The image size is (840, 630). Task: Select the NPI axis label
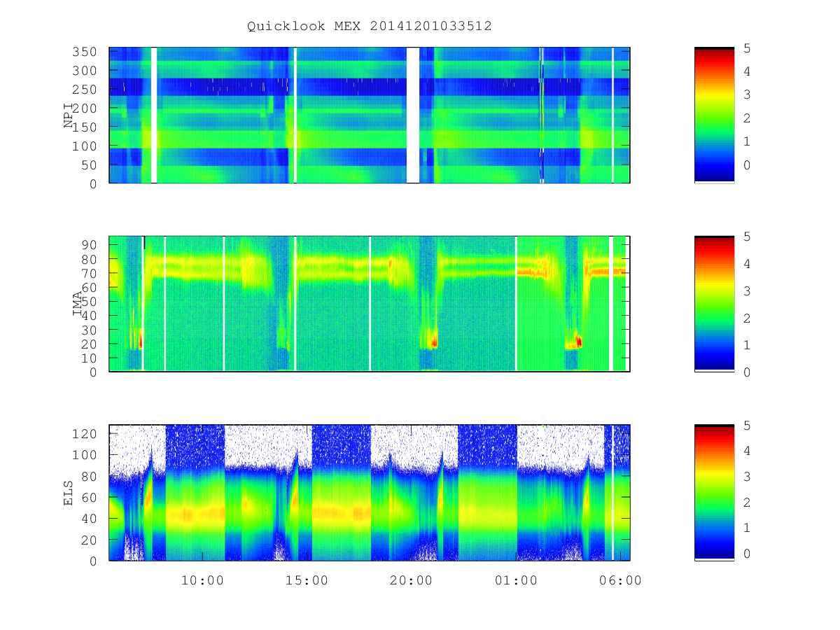pos(69,115)
